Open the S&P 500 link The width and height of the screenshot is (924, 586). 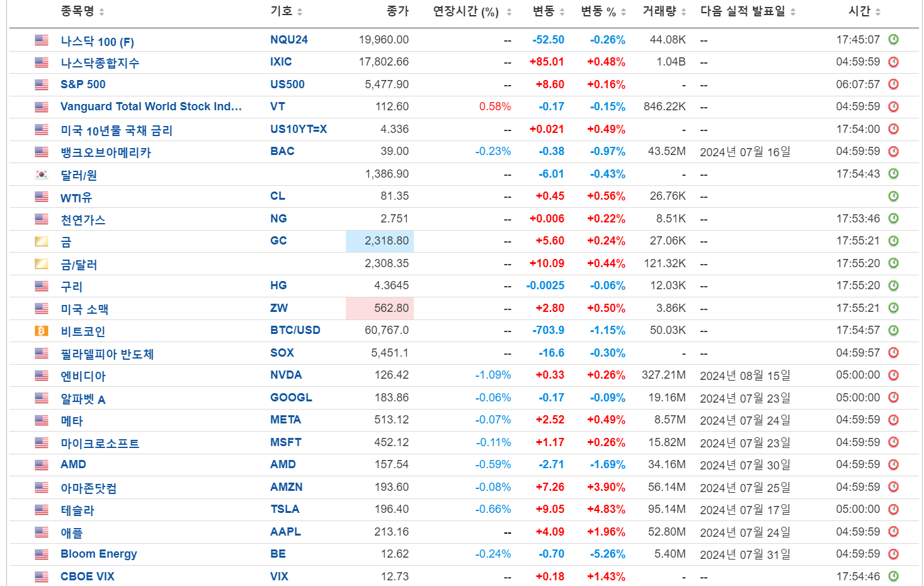[x=83, y=84]
